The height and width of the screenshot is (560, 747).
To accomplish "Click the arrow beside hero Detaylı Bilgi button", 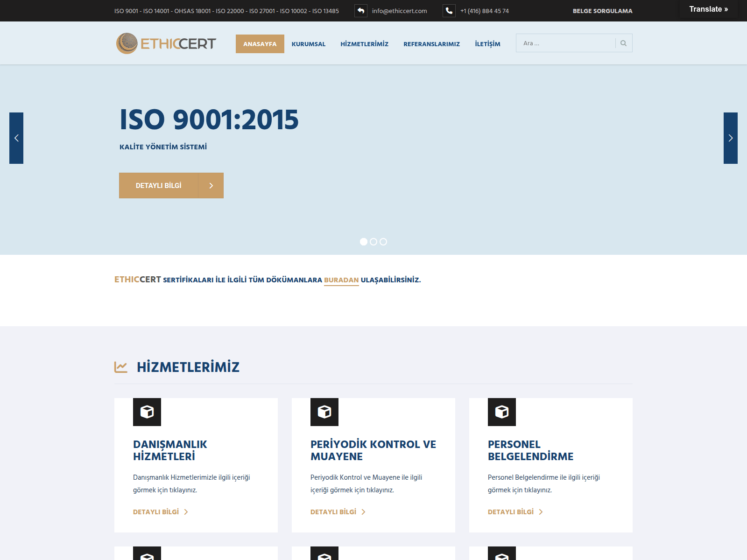I will [211, 186].
